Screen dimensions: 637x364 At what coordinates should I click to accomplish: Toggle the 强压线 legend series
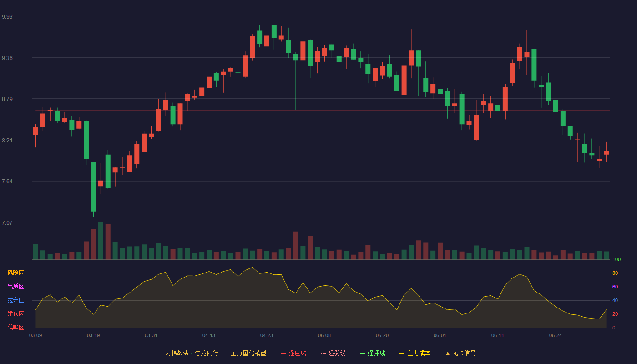pos(293,353)
